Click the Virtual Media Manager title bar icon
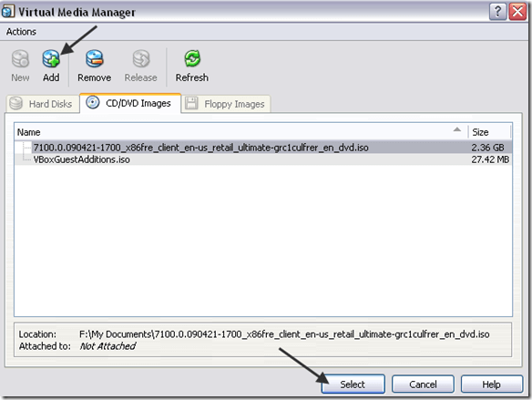This screenshot has width=532, height=400. [x=8, y=11]
